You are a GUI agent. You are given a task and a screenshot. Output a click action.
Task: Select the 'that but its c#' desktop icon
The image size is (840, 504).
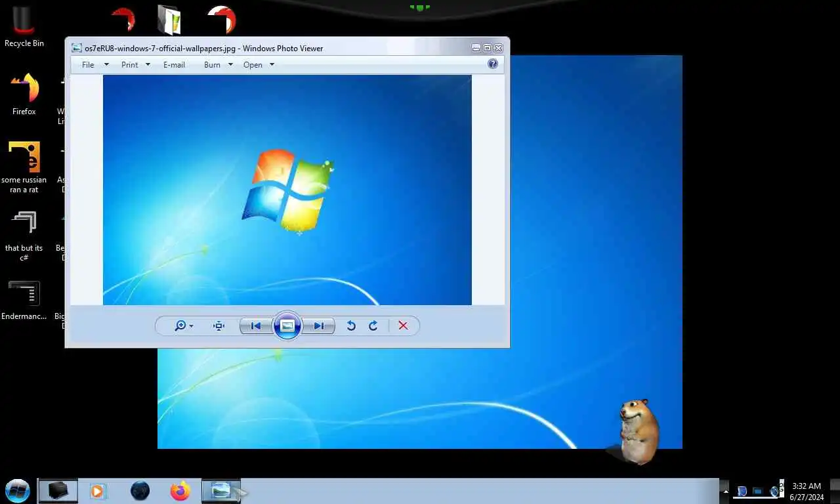pos(24,235)
